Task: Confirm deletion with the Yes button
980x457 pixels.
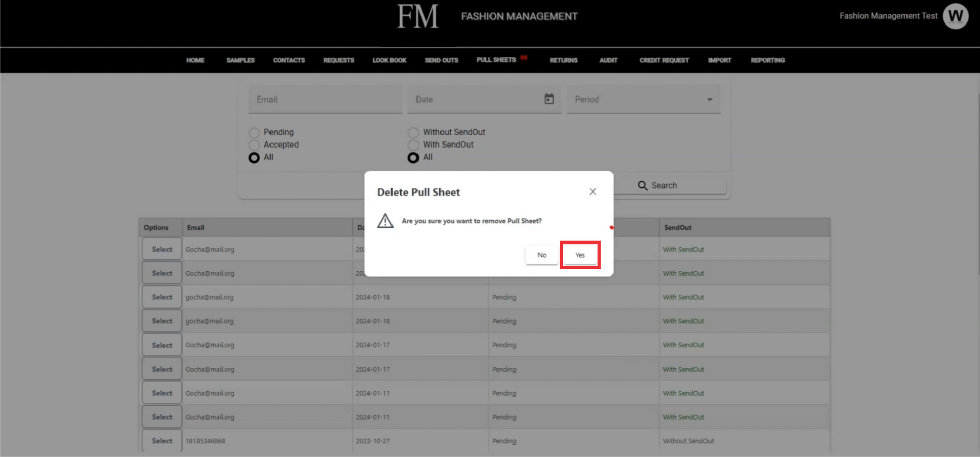Action: pyautogui.click(x=580, y=255)
